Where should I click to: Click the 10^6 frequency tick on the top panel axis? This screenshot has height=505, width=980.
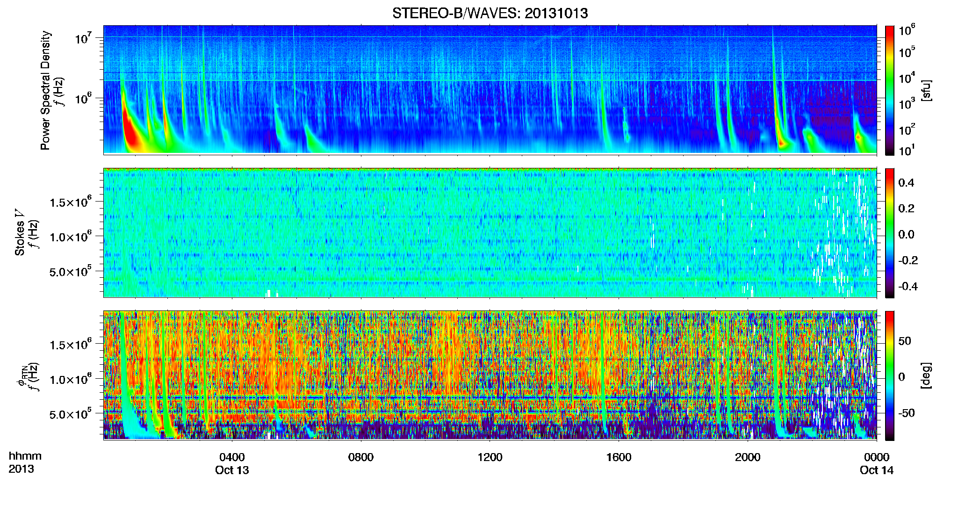pos(84,98)
